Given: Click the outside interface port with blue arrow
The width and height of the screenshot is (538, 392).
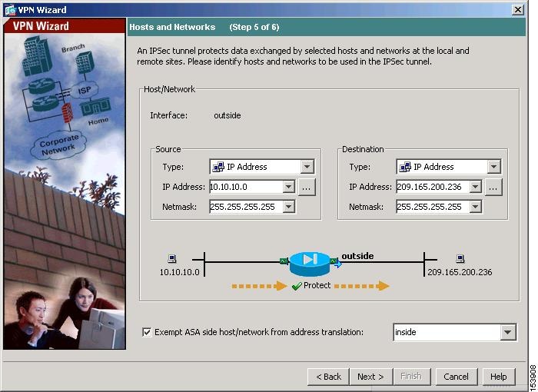Looking at the screenshot, I should click(x=336, y=262).
